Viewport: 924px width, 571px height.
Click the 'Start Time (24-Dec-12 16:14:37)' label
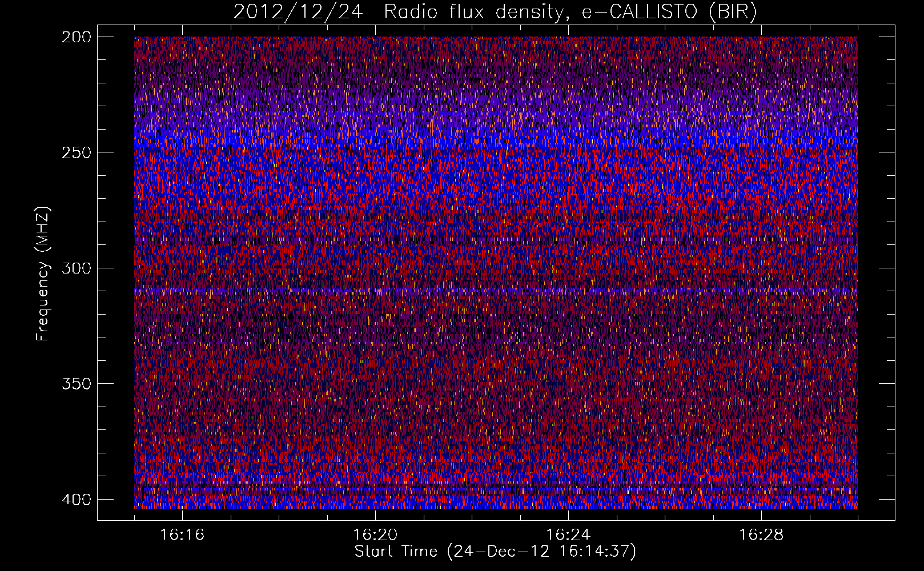[495, 552]
